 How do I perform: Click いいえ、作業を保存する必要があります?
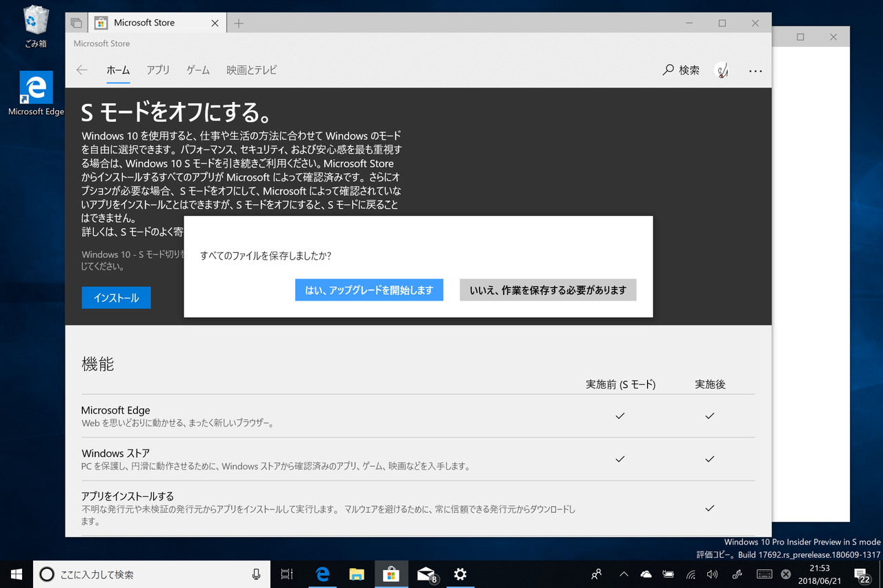tap(548, 290)
